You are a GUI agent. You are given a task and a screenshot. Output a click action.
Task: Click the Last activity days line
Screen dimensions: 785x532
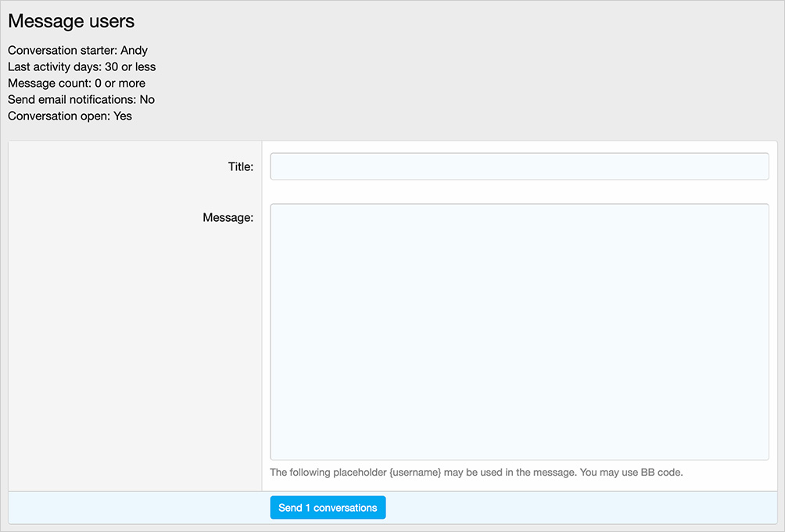click(81, 67)
